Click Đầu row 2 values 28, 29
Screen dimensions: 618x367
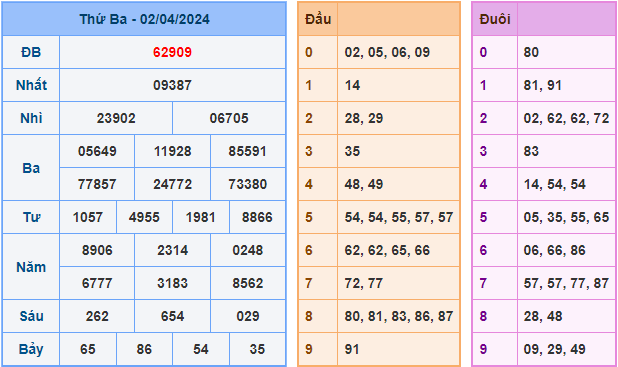coord(364,118)
